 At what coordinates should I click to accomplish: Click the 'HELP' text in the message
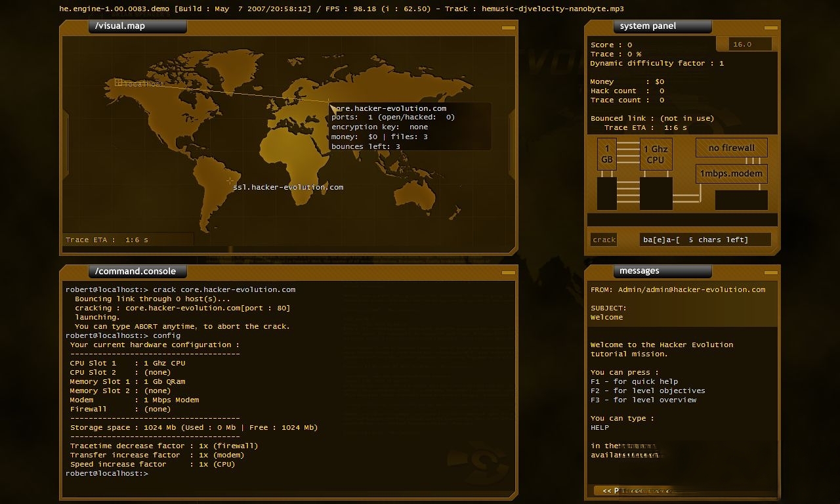[600, 427]
